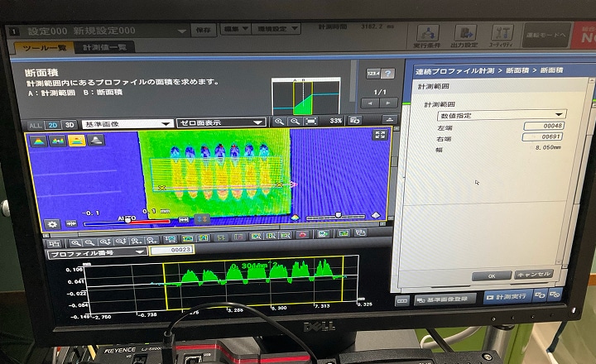596x364 pixels.
Task: Click the キャンセル button
Action: (532, 274)
